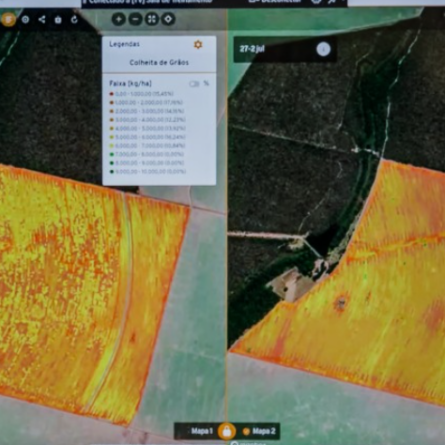The height and width of the screenshot is (445, 445).
Task: Click the 0,00 - 1.000,00 red swatch
Action: pos(112,94)
